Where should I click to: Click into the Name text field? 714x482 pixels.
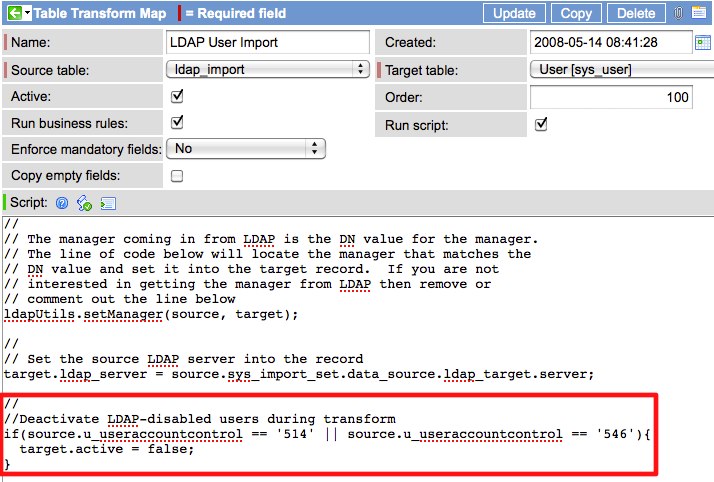[x=266, y=43]
